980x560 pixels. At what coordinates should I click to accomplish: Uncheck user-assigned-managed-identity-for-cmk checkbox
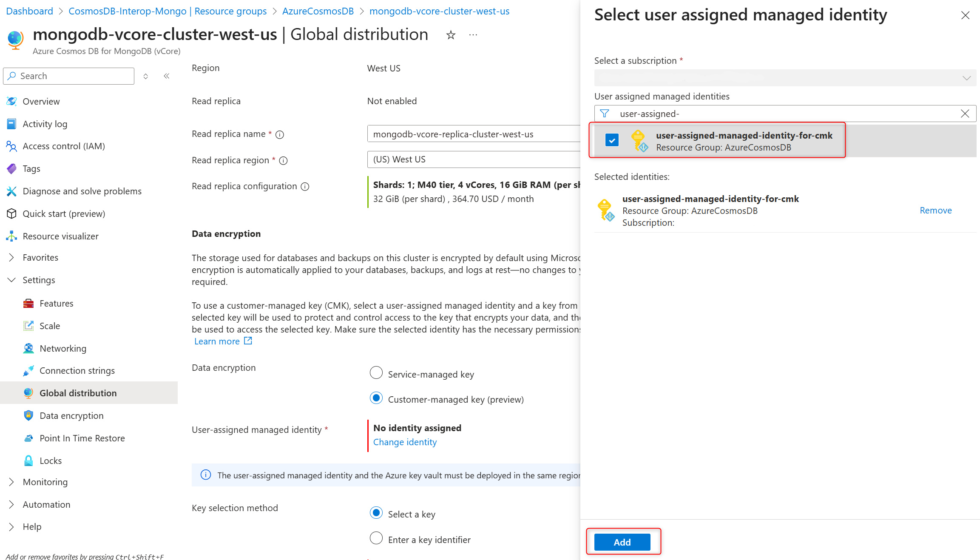(612, 140)
